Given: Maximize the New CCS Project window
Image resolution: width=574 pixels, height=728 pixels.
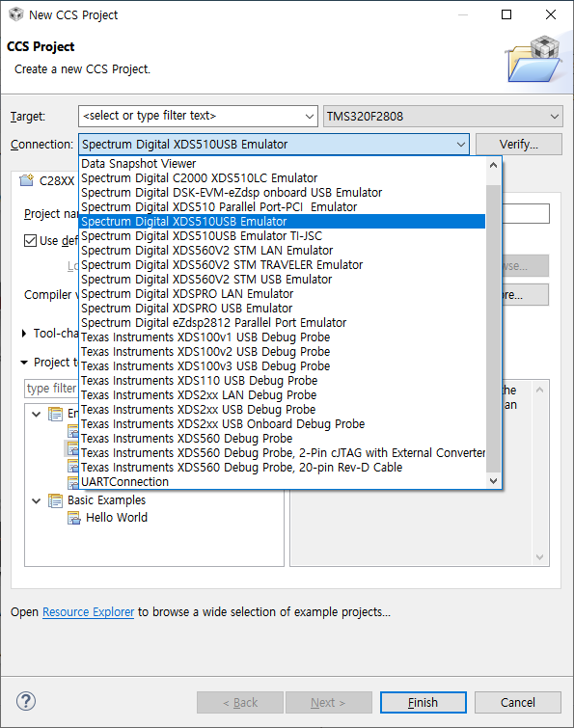Looking at the screenshot, I should [x=506, y=14].
